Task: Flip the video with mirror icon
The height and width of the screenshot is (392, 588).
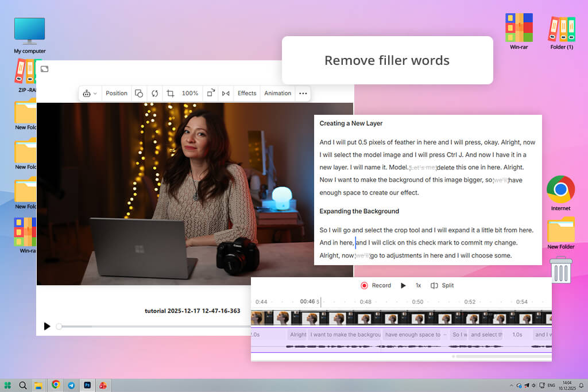Action: [225, 94]
